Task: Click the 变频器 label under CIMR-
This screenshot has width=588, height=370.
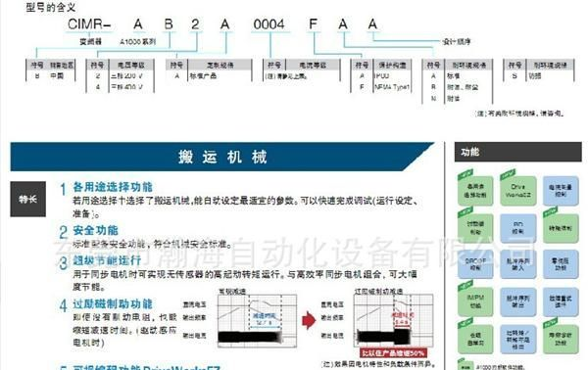Action: [x=90, y=41]
